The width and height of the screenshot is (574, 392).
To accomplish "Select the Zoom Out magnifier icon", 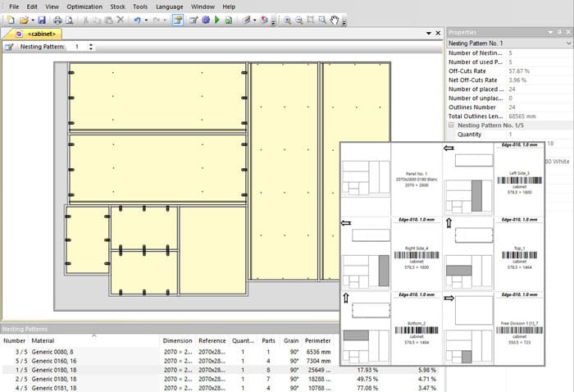I will point(299,19).
